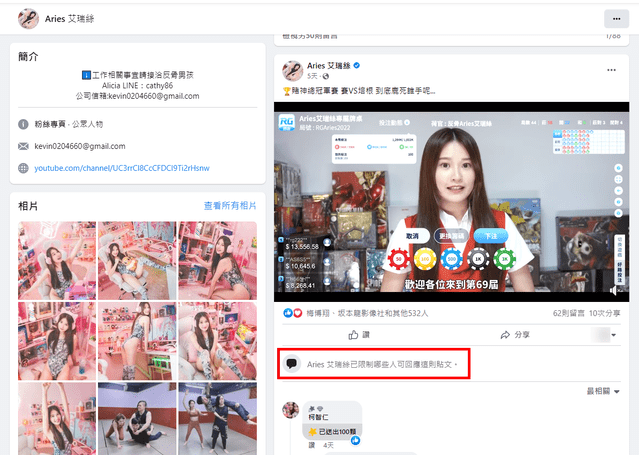Viewport: 639px width, 455px height.
Task: Click the trophy emoji in post caption
Action: (286, 91)
